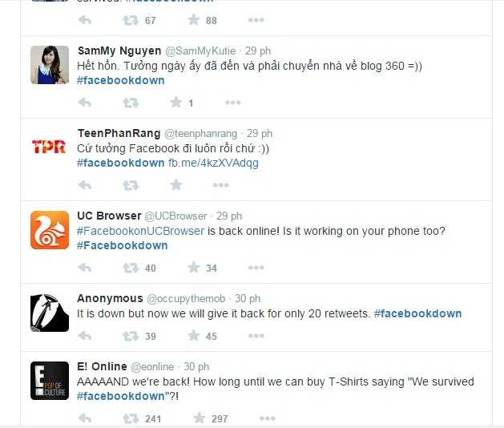
Task: Favorite the E! Online tweet
Action: pyautogui.click(x=199, y=418)
